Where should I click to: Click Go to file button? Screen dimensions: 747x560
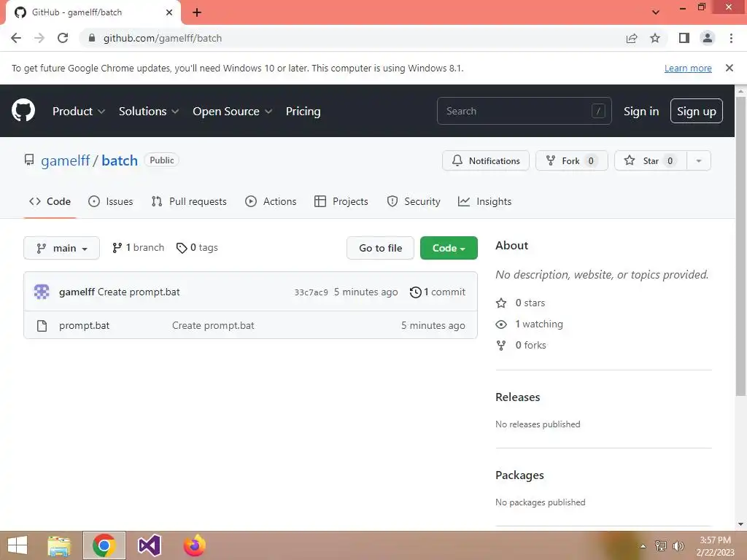click(380, 248)
